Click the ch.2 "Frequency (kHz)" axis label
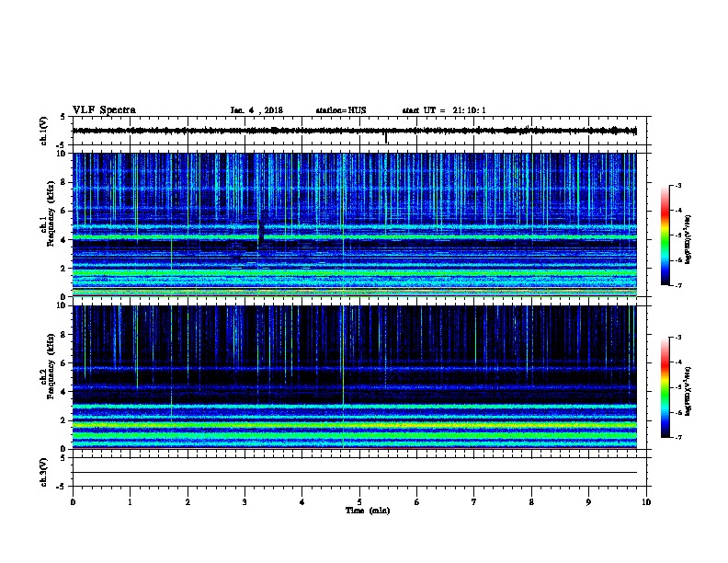The height and width of the screenshot is (563, 728). click(51, 366)
